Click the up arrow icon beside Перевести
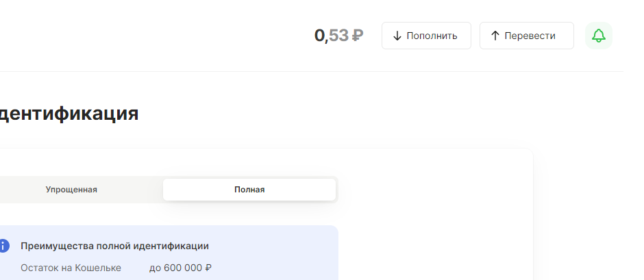The height and width of the screenshot is (280, 644). coord(495,36)
